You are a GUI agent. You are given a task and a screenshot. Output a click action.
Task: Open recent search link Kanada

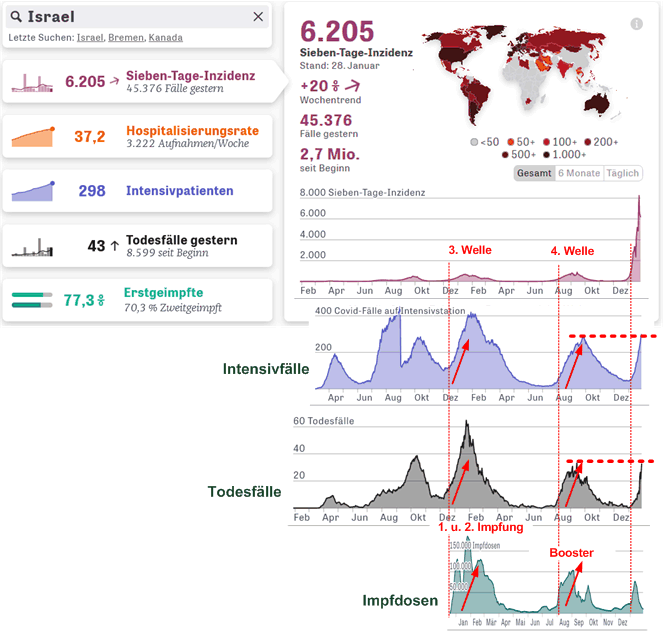point(166,38)
